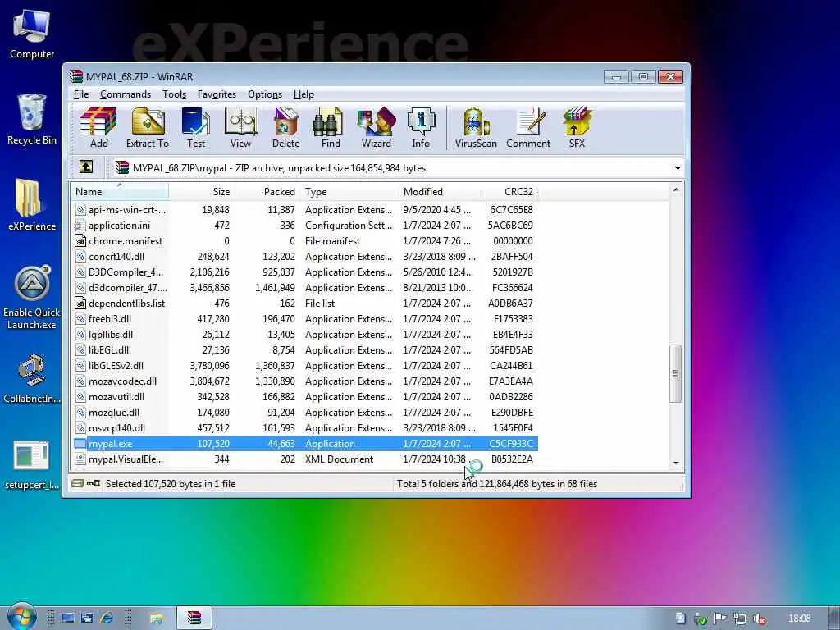Select concrt140.dll file

pyautogui.click(x=304, y=257)
